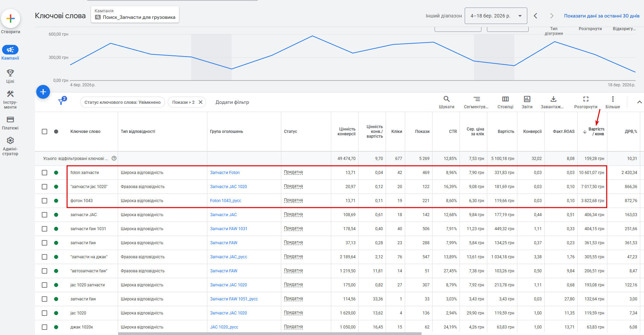The image size is (644, 335).
Task: Click 'Показати дані за останні 30 днів' link
Action: click(x=602, y=16)
